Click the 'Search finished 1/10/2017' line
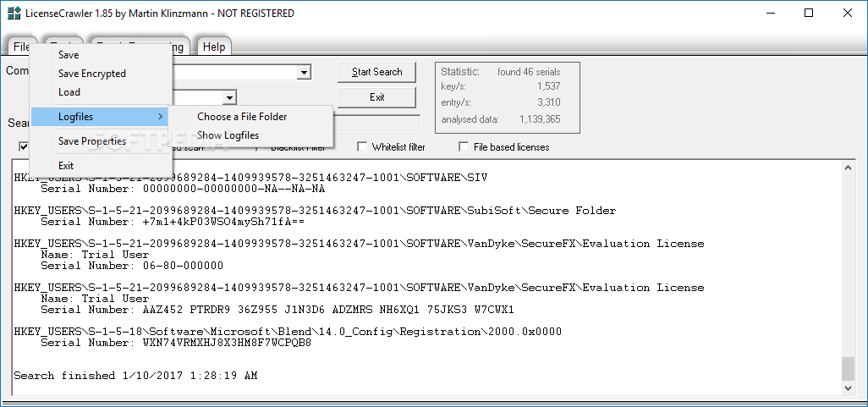The image size is (868, 407). (x=135, y=376)
